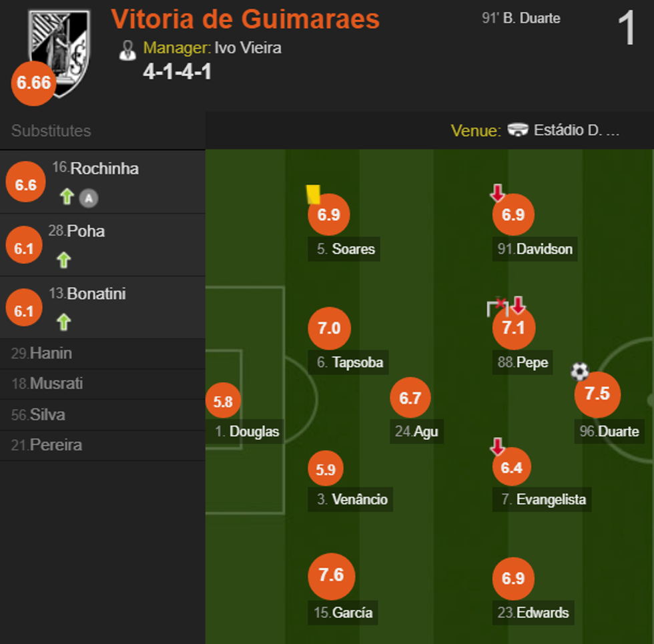This screenshot has width=654, height=644.
Task: Click the yellow card above Soares
Action: coord(313,194)
